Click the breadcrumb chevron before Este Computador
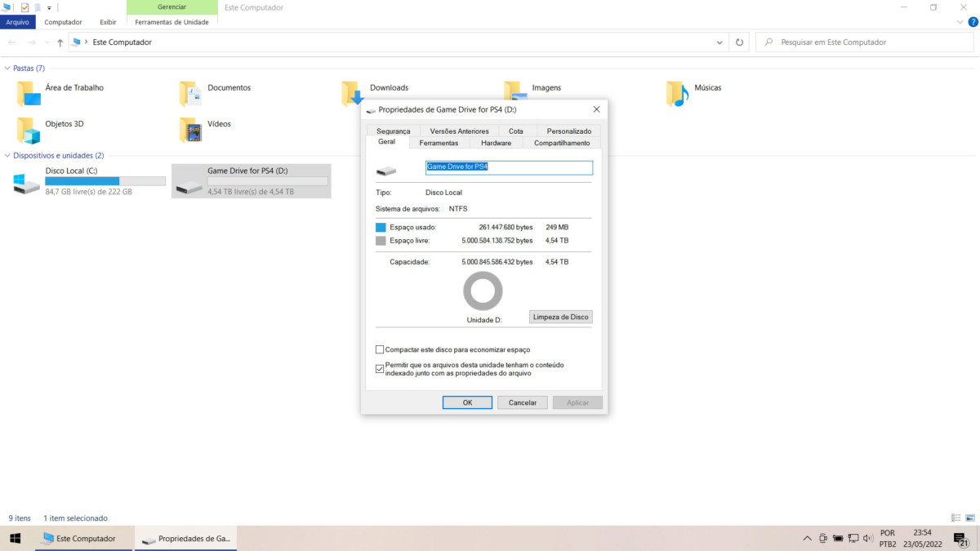Screen dimensions: 980x551 pos(87,42)
